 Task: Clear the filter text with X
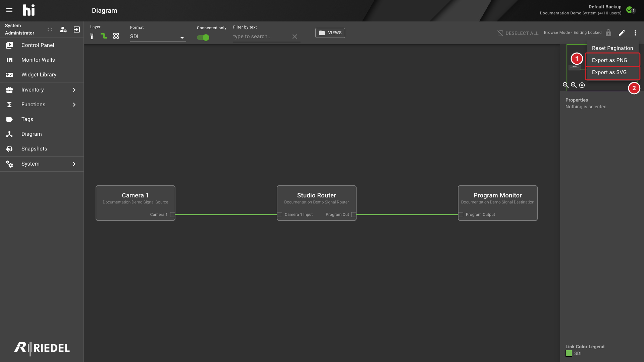[x=295, y=37]
